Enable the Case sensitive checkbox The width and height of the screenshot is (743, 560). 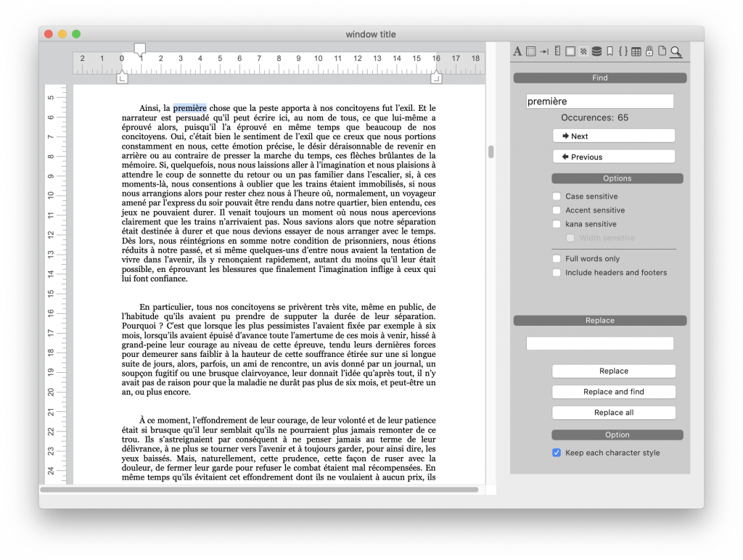tap(557, 196)
